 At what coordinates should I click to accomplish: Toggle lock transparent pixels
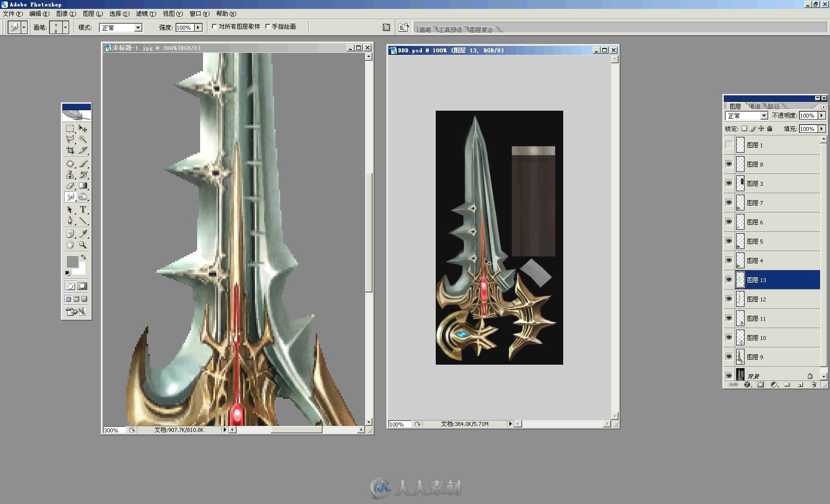coord(744,128)
